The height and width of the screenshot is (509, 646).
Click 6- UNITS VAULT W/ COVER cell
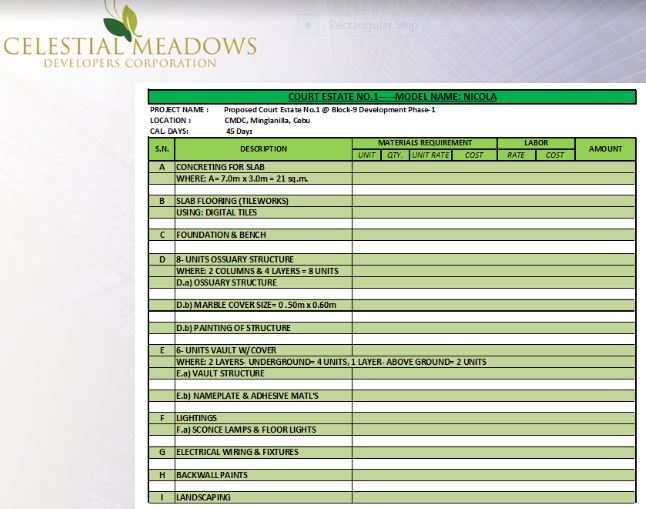click(264, 350)
